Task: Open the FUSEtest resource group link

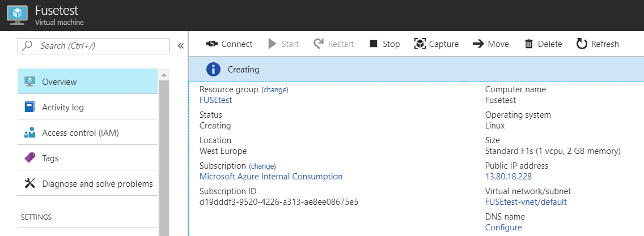Action: [x=215, y=100]
